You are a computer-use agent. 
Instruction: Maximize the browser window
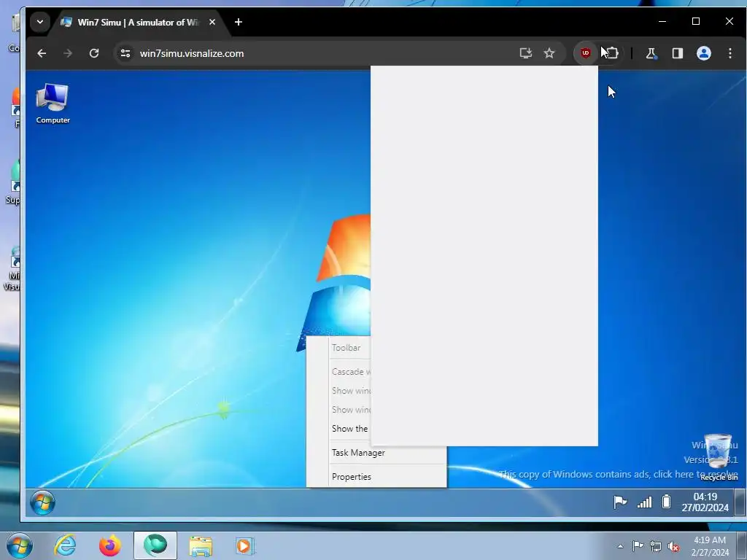pos(696,21)
